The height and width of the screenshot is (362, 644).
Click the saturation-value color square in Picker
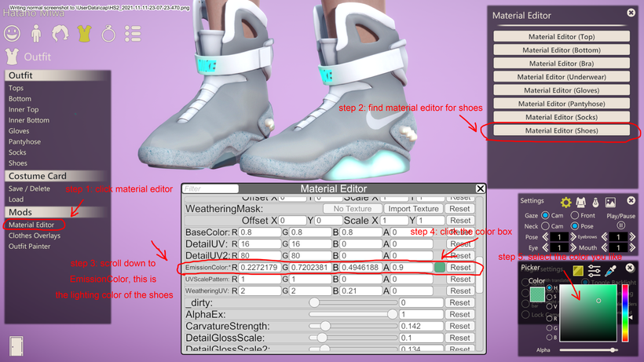coord(588,313)
